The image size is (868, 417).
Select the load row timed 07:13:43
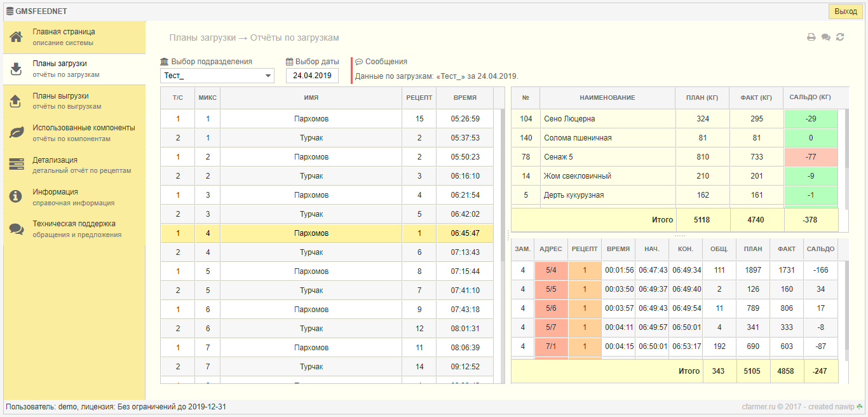tap(327, 252)
